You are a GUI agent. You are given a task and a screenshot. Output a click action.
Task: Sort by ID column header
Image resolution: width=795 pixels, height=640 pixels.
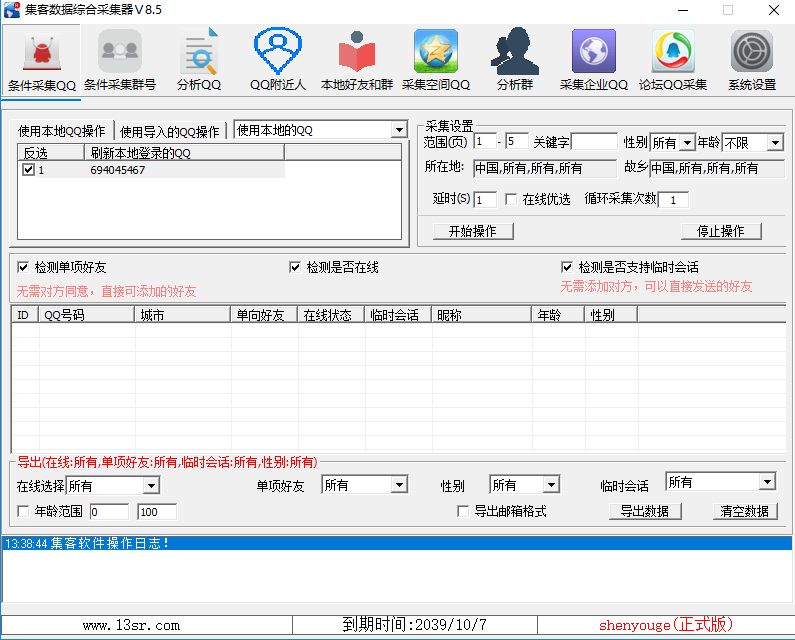click(x=25, y=315)
